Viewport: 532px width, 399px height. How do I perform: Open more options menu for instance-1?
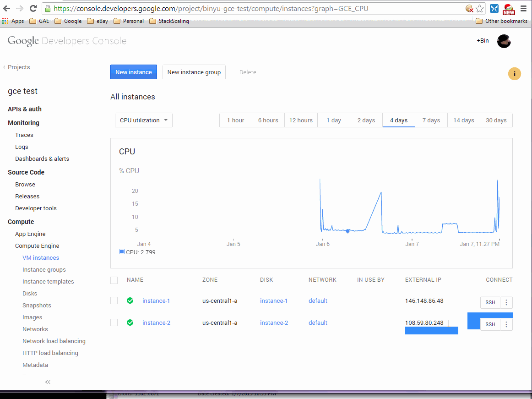pos(506,302)
